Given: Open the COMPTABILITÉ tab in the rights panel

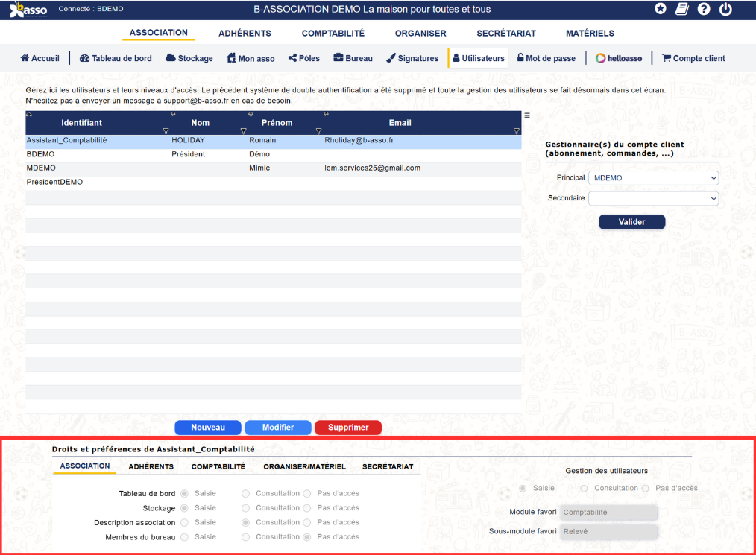Looking at the screenshot, I should [218, 466].
